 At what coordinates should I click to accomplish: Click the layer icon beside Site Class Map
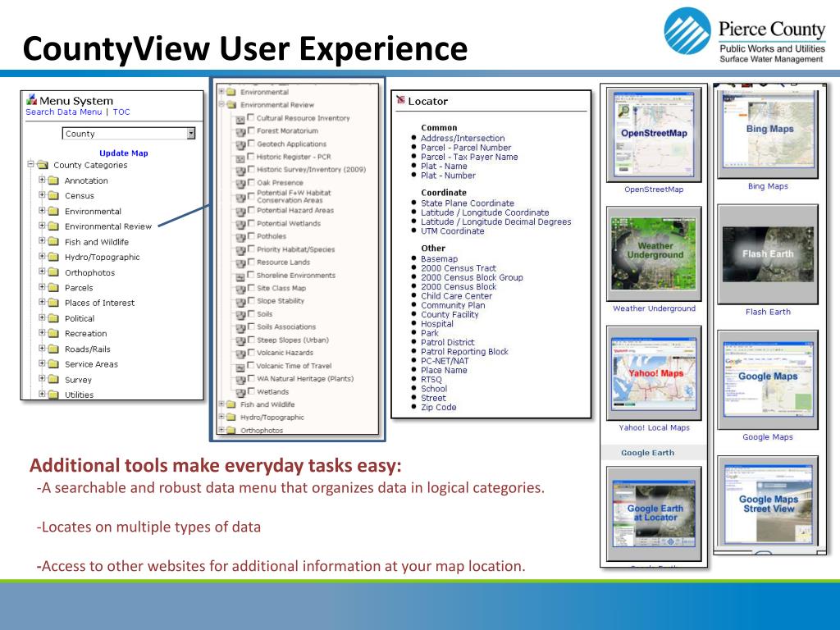pos(240,290)
